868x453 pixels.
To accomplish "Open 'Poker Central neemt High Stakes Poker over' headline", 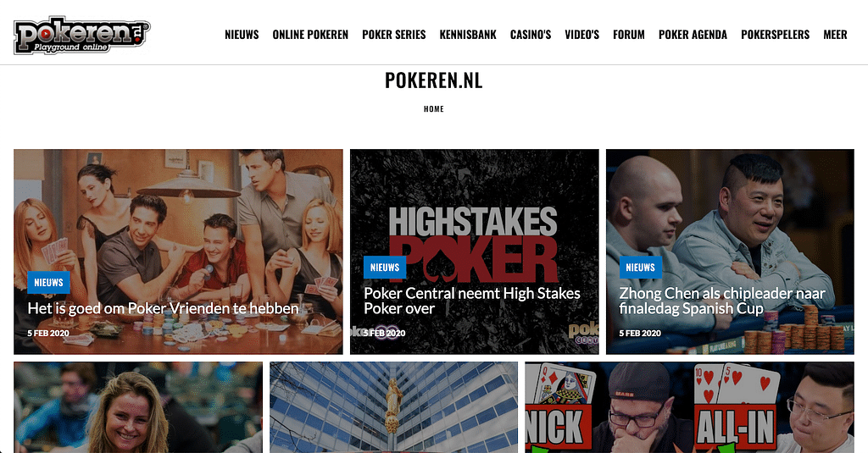I will (x=472, y=301).
